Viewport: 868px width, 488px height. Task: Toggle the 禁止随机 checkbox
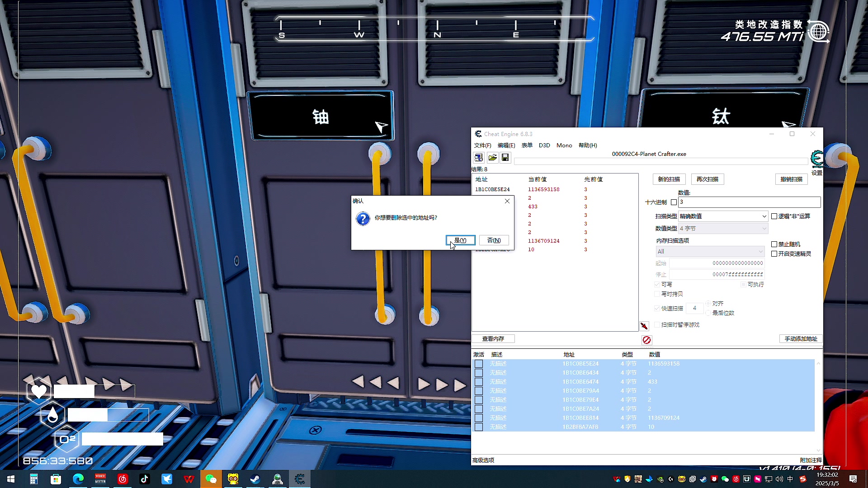point(774,244)
